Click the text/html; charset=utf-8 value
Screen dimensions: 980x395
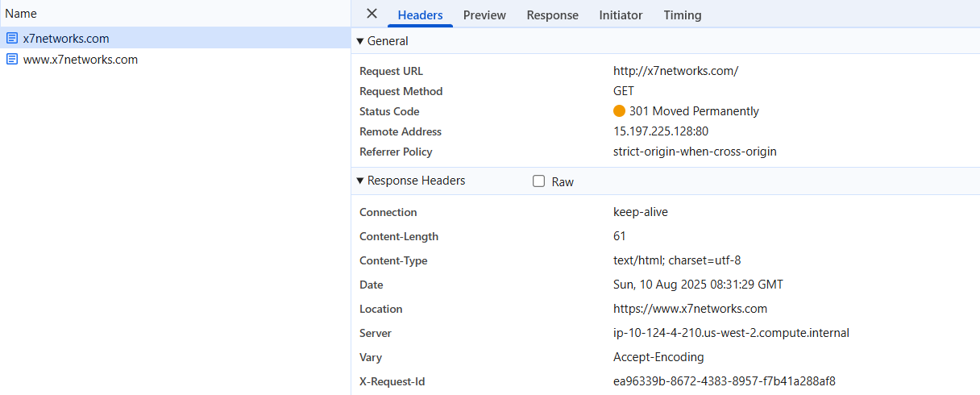click(x=677, y=260)
